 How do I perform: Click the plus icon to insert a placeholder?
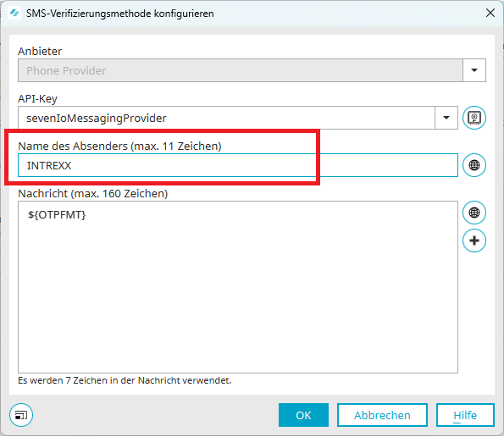(x=474, y=241)
